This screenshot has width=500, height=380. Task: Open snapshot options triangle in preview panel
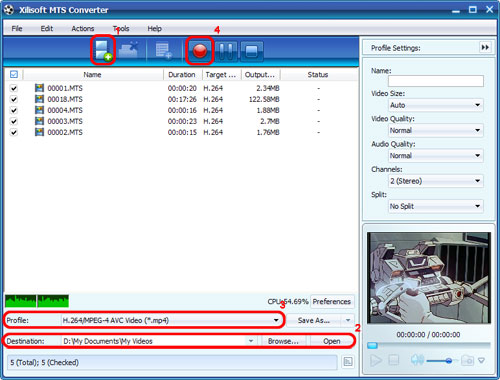(481, 360)
